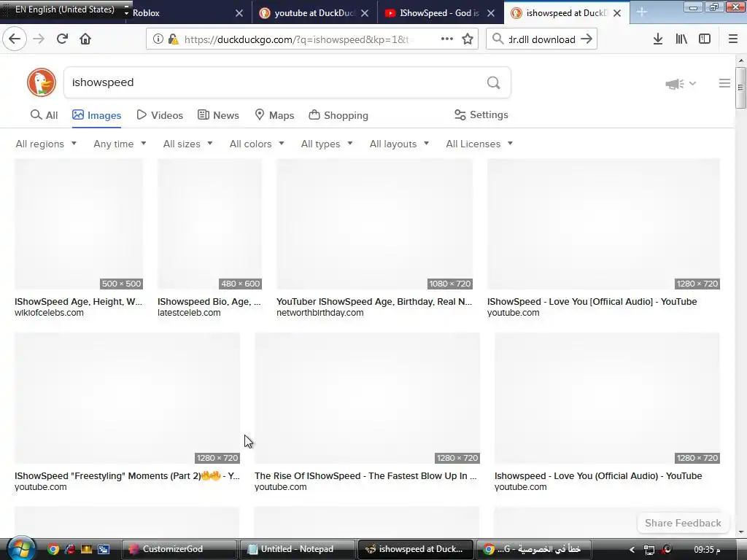Show hidden system tray icons arrow
The height and width of the screenshot is (560, 747).
pyautogui.click(x=632, y=550)
